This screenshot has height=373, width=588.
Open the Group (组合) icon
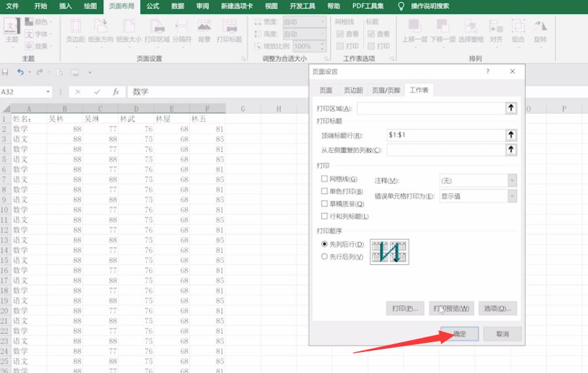tap(518, 26)
